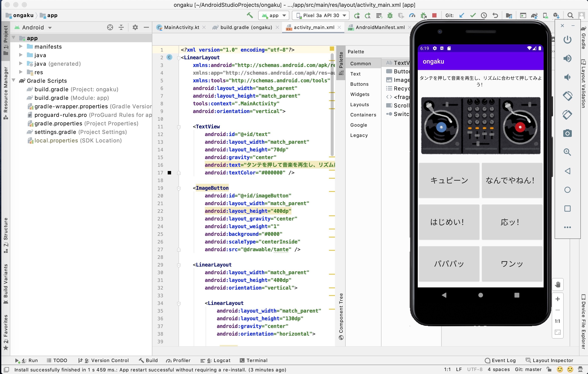Expand the res folder in project tree
Viewport: 588px width, 374px height.
[21, 72]
